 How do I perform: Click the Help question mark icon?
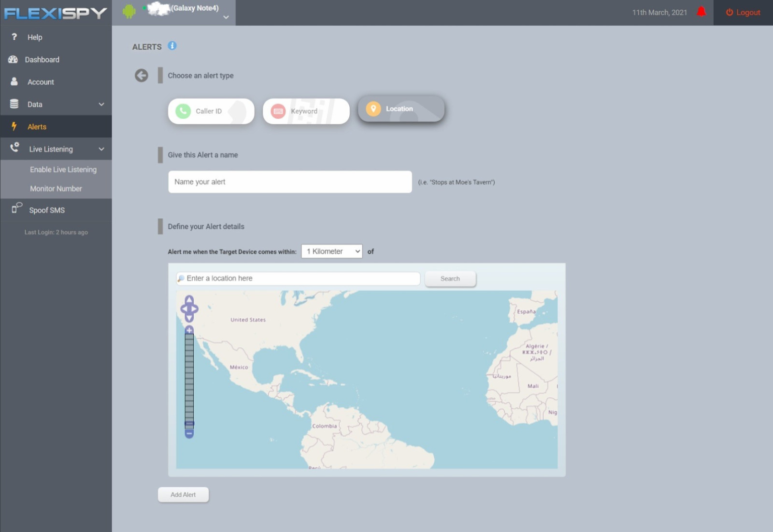(14, 37)
